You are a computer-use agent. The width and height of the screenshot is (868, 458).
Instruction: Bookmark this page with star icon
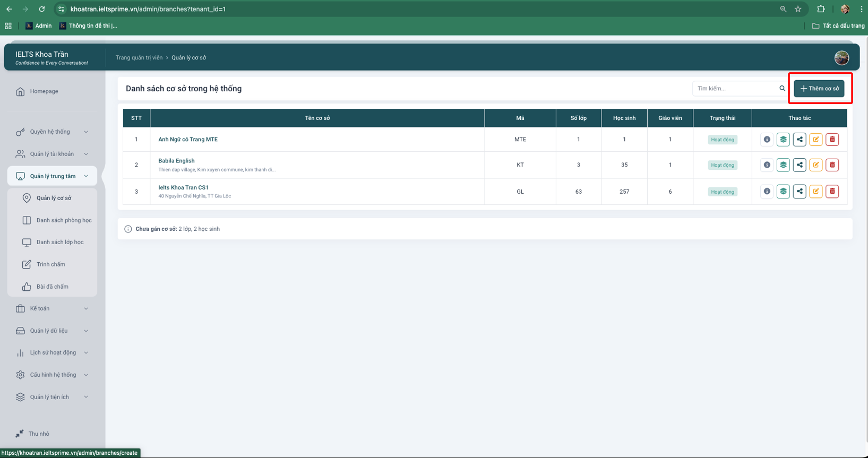pyautogui.click(x=798, y=9)
